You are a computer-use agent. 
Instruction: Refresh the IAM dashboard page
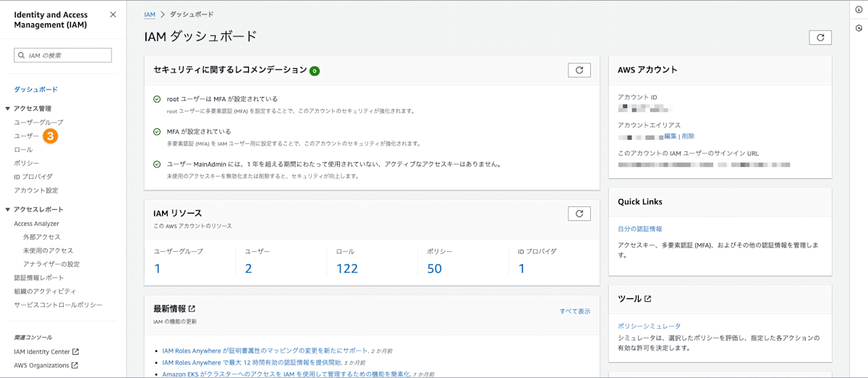[x=820, y=37]
